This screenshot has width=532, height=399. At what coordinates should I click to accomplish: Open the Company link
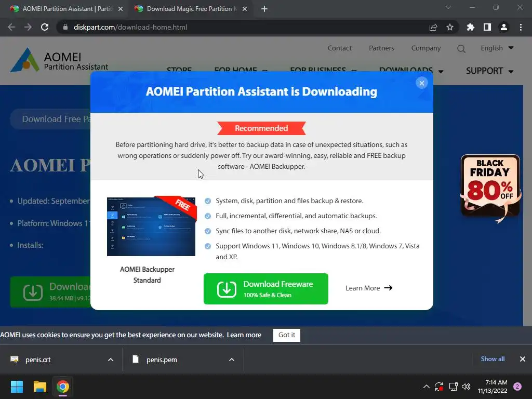pyautogui.click(x=426, y=48)
